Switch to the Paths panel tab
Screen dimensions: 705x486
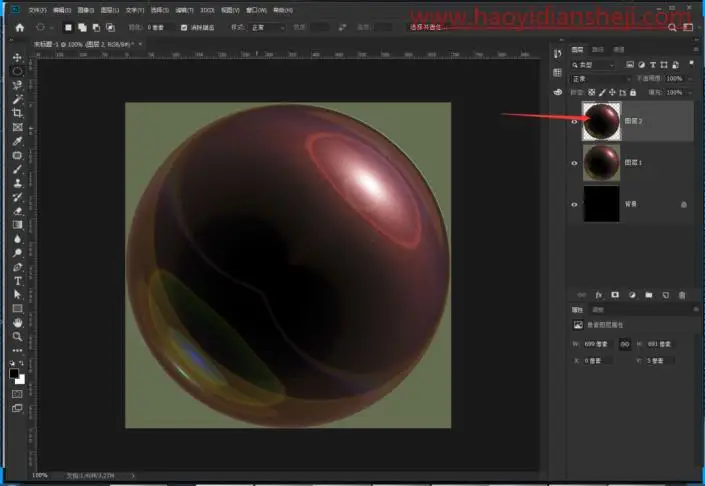[x=598, y=49]
